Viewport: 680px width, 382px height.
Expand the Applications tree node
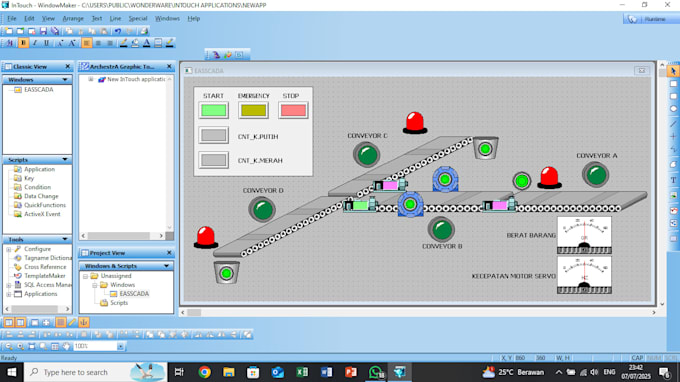pos(9,294)
